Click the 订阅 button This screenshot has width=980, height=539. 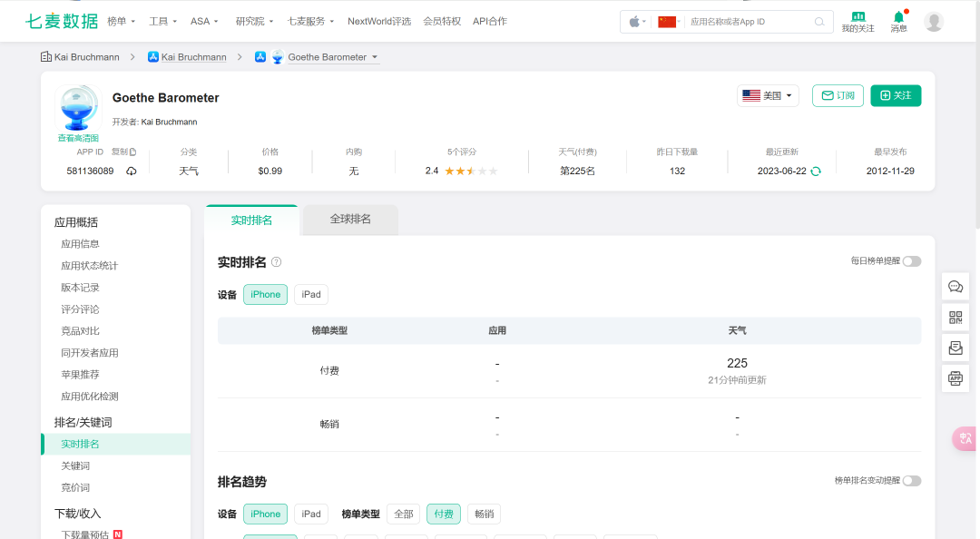coord(838,95)
